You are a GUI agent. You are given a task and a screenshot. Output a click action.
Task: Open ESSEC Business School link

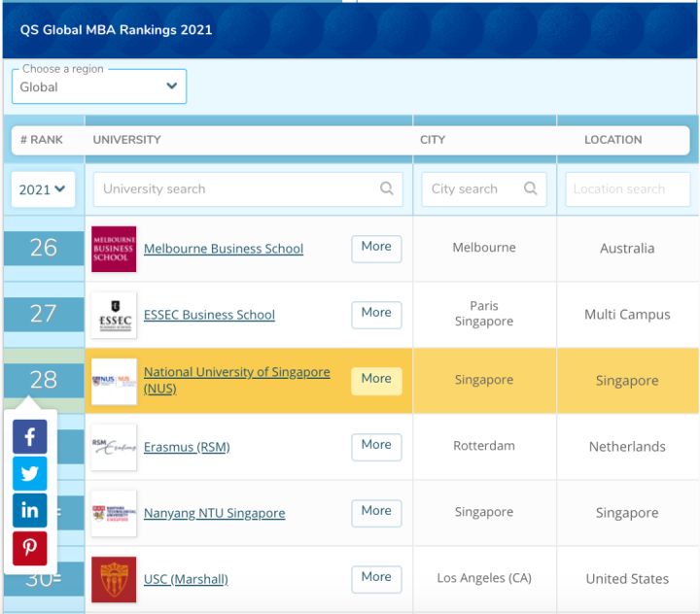(209, 315)
